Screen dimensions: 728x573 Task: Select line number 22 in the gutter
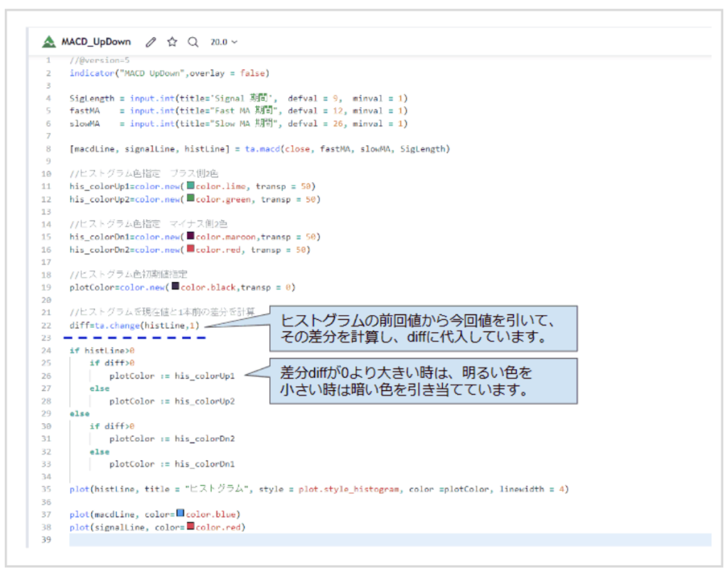(45, 325)
